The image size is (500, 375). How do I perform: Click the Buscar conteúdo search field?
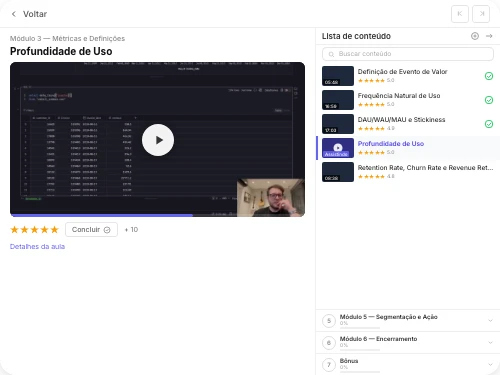[408, 54]
